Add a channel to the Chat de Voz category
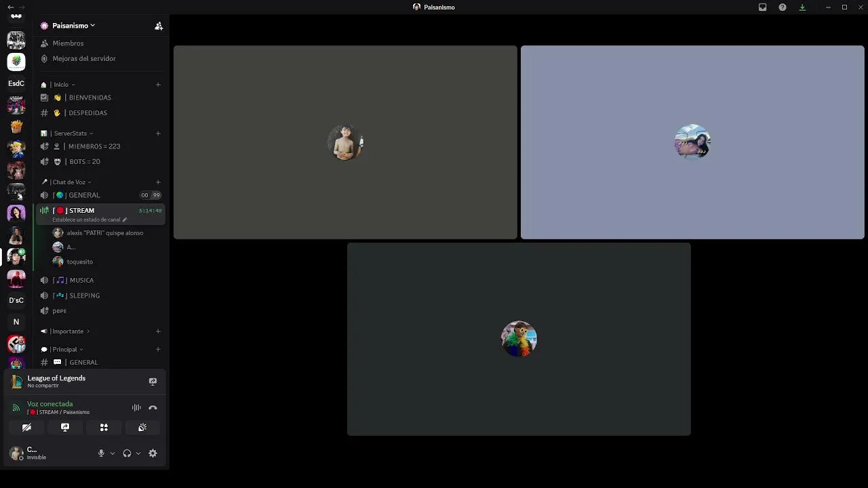868x488 pixels. tap(158, 182)
